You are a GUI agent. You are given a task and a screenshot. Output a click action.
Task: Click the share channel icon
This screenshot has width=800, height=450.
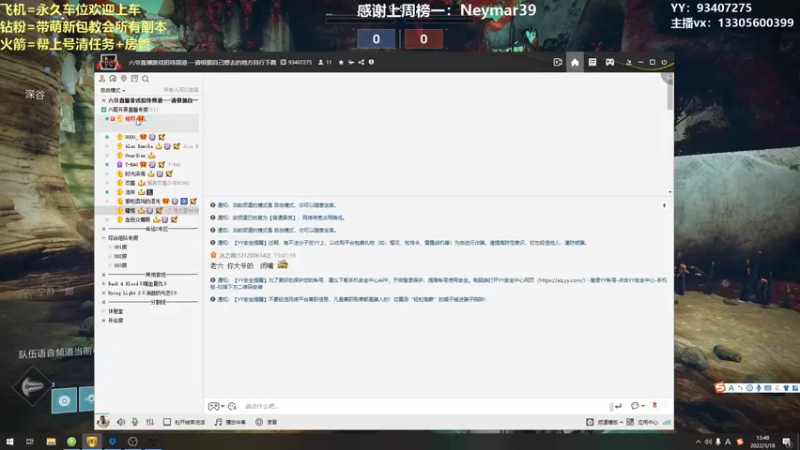coord(361,62)
